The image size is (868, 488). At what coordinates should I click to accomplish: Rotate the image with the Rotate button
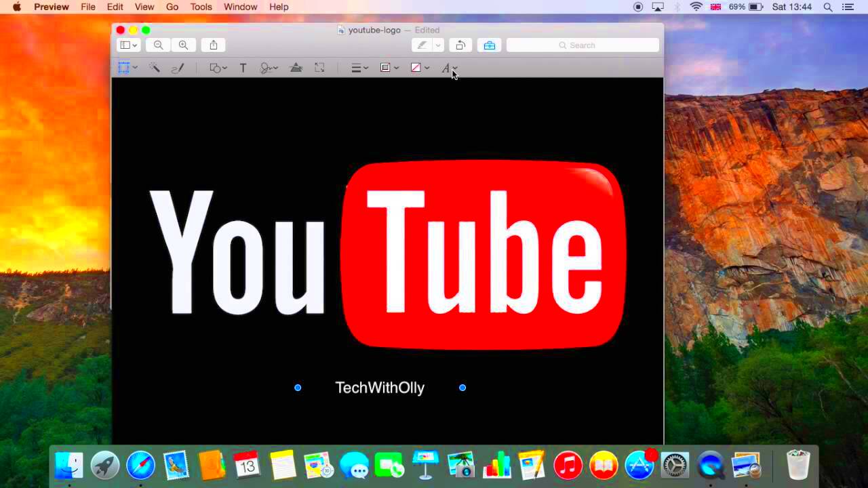coord(460,45)
